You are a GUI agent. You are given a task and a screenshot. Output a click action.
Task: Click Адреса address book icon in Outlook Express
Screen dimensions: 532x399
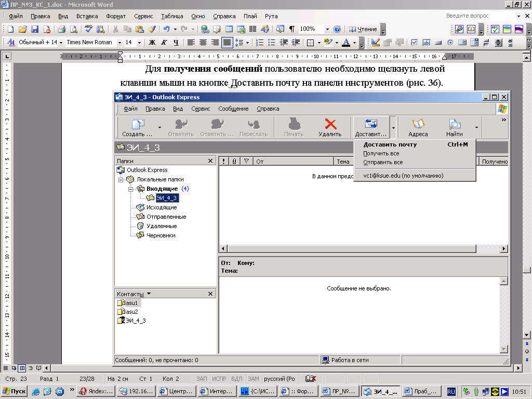pyautogui.click(x=418, y=128)
